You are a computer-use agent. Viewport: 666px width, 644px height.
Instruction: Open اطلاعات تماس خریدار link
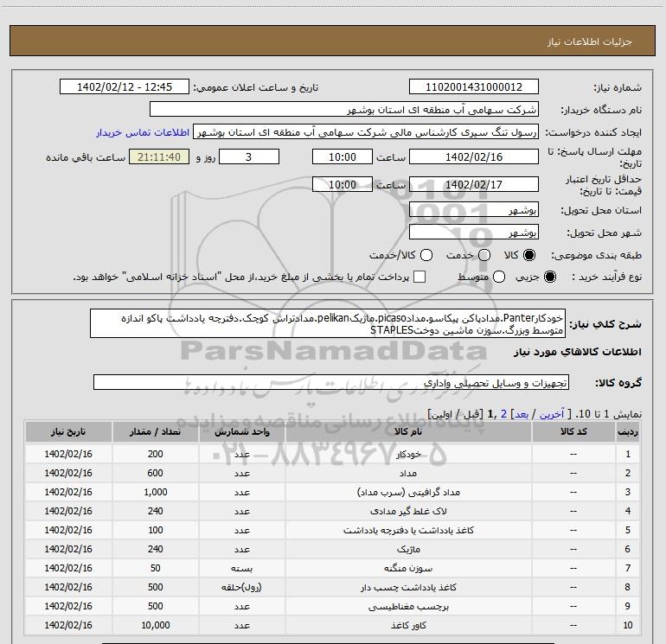tap(143, 132)
